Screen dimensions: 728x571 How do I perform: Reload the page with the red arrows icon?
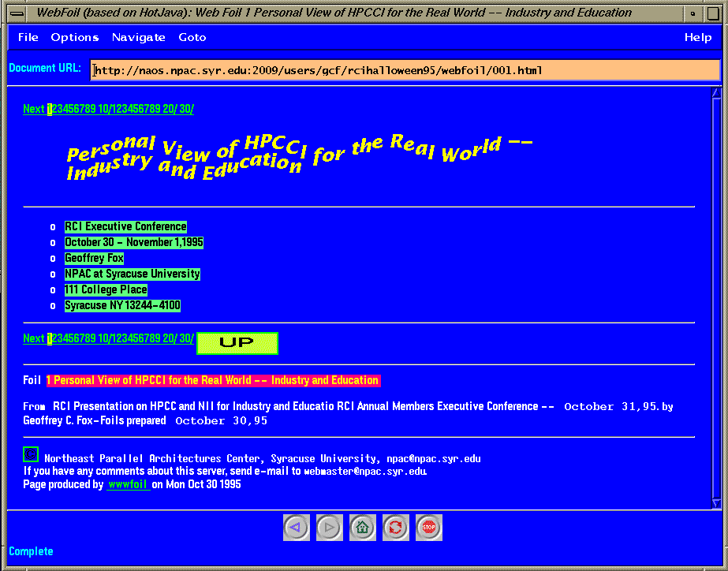396,528
